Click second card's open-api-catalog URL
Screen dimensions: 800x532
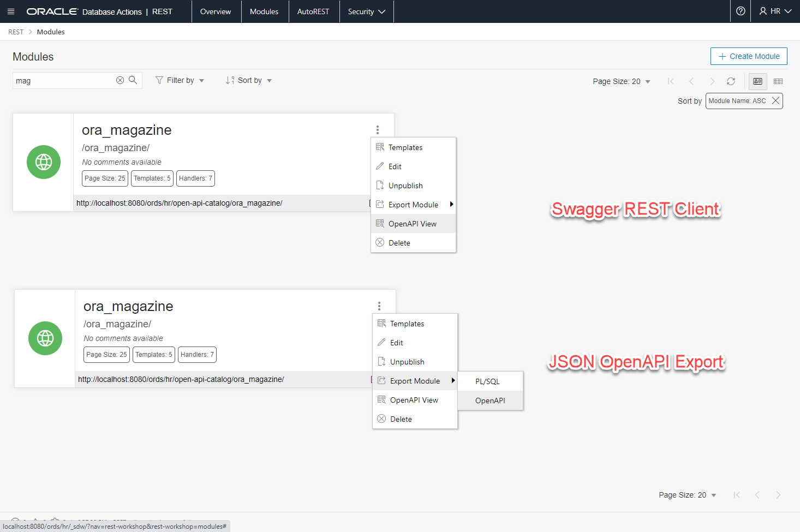(x=181, y=379)
